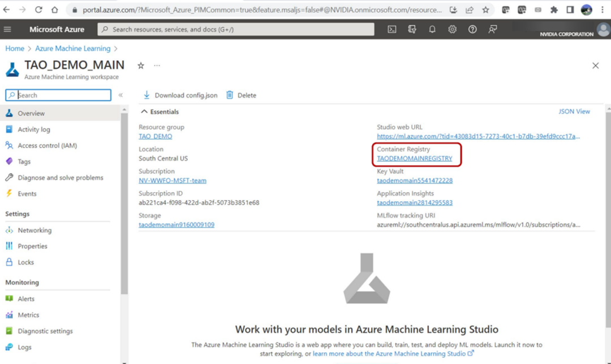Open the Azure portal hamburger menu
The image size is (611, 364).
click(7, 29)
